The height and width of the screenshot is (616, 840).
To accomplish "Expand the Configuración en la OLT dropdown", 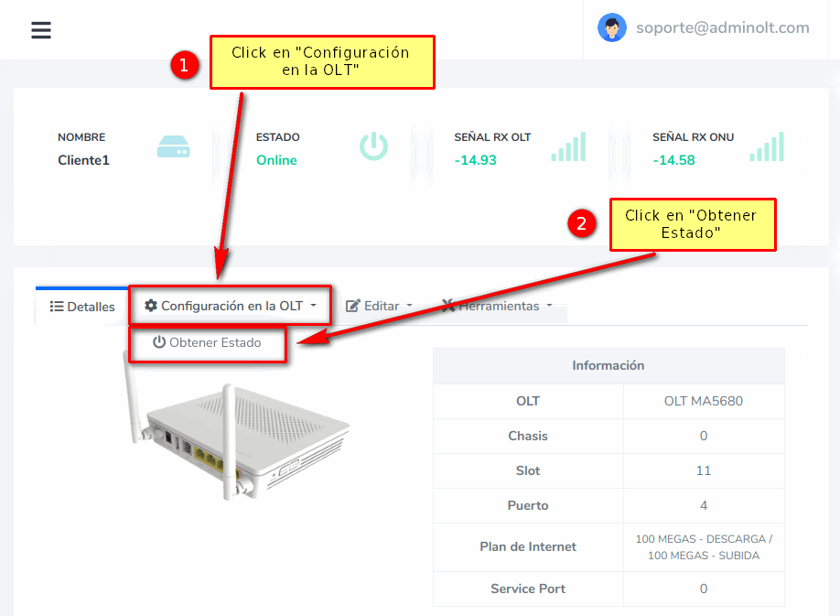I will tap(313, 306).
